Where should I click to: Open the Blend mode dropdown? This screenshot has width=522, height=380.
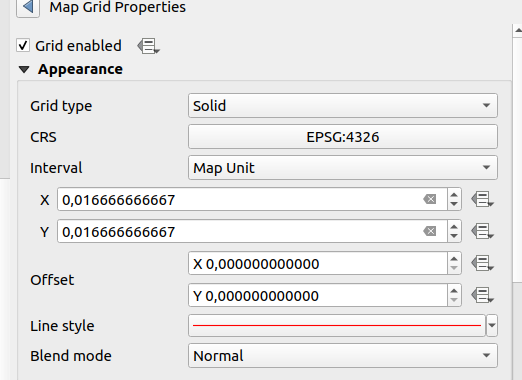pos(343,356)
